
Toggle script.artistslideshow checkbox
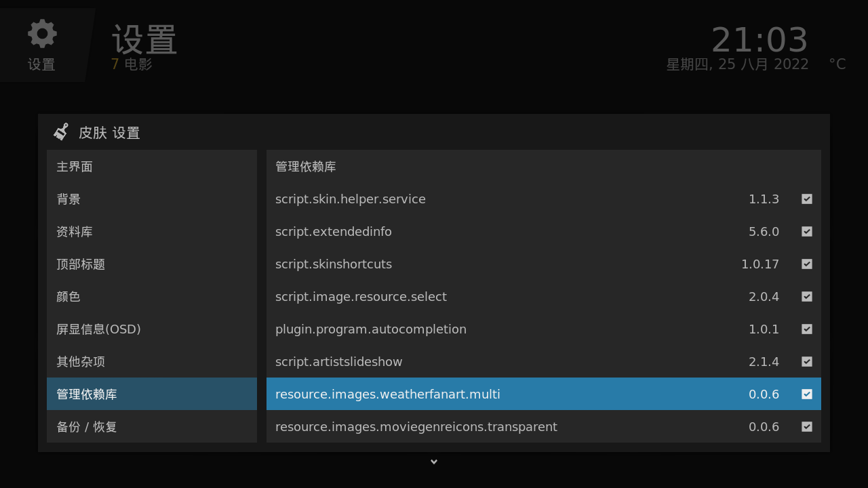click(806, 362)
